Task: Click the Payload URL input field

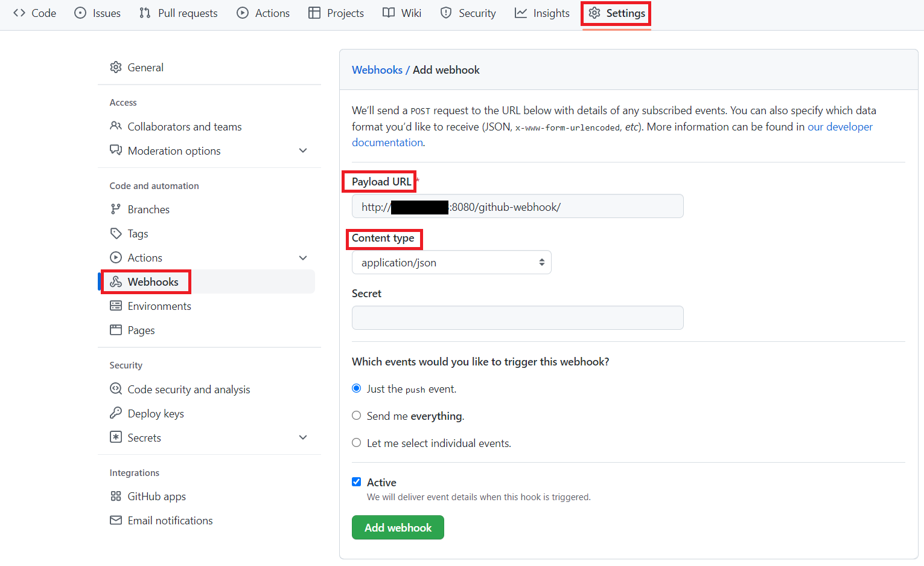Action: [x=517, y=206]
